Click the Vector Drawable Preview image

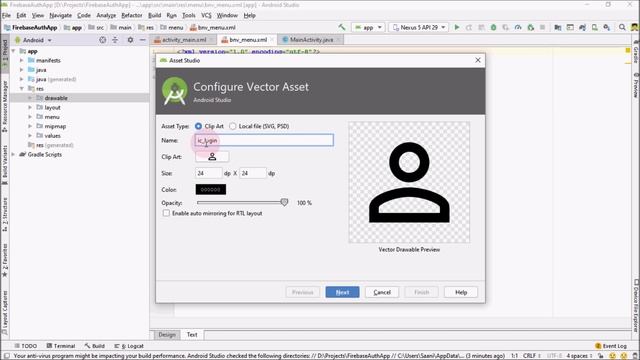(x=409, y=182)
